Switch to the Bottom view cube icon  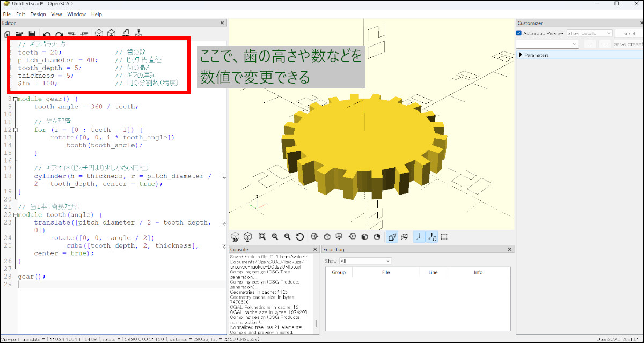click(x=339, y=237)
